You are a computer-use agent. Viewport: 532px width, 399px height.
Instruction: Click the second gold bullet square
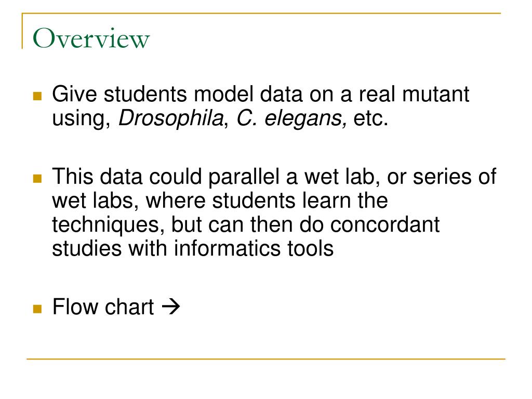coord(37,179)
